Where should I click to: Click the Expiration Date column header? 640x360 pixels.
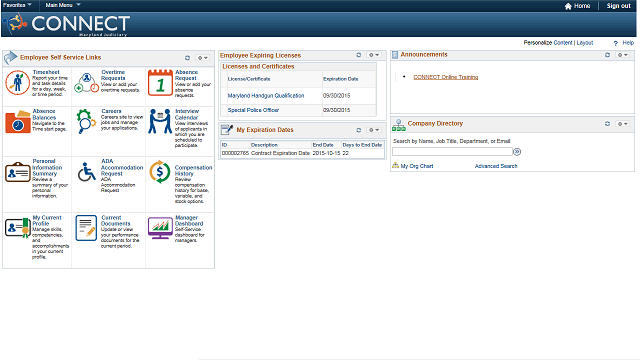click(340, 79)
